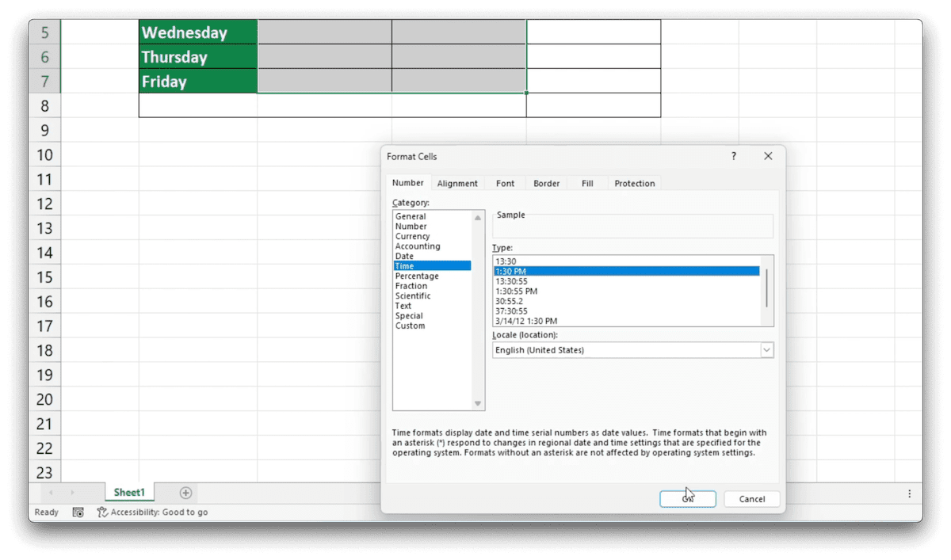
Task: Click the previous sheet navigation arrow
Action: pos(51,493)
